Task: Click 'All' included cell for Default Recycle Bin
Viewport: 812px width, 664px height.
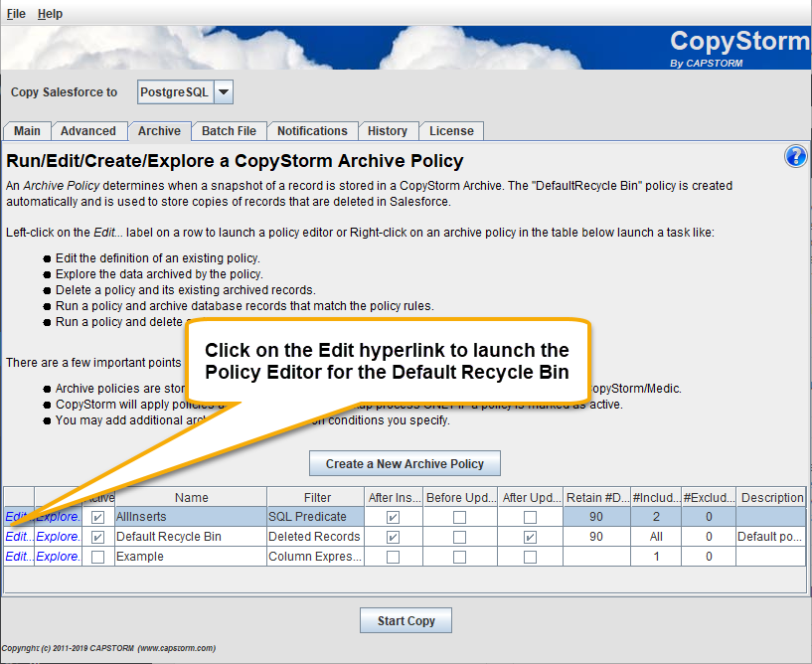Action: [x=656, y=537]
